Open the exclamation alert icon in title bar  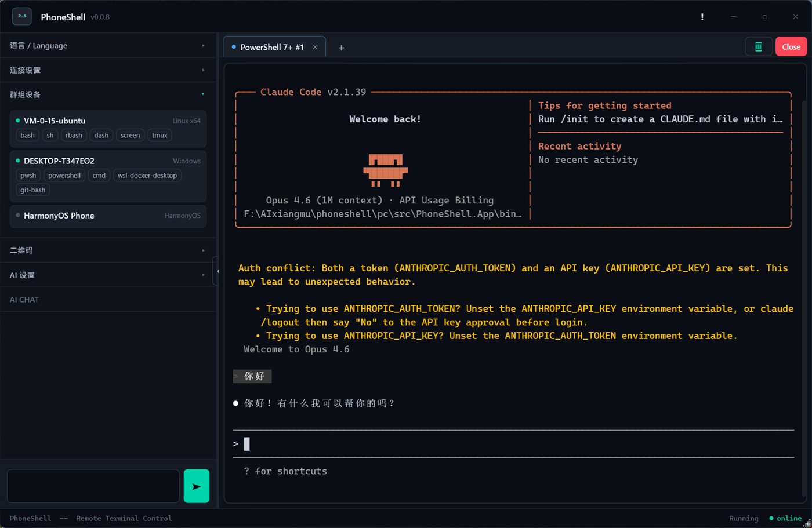point(702,17)
